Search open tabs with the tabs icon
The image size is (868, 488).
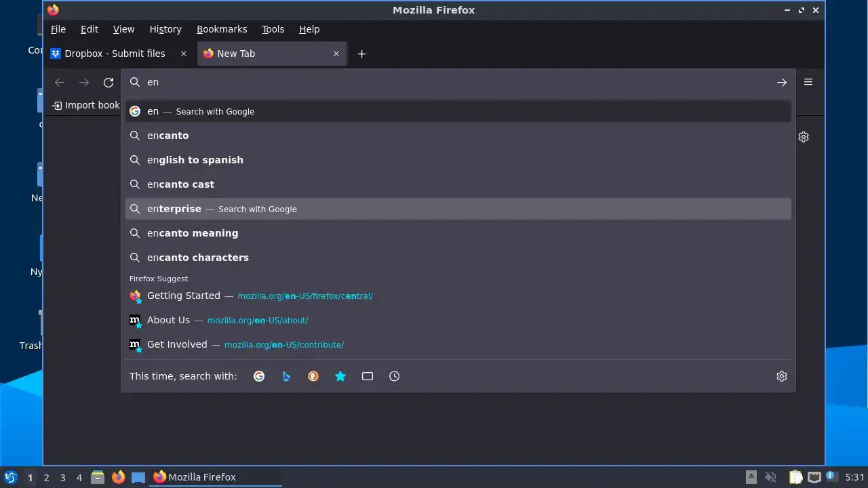[x=368, y=376]
